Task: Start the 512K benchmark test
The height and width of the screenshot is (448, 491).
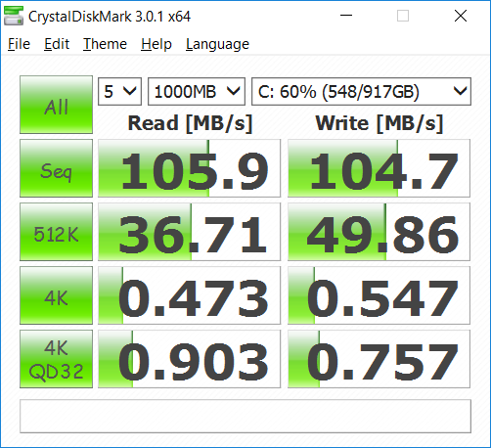Action: point(56,232)
